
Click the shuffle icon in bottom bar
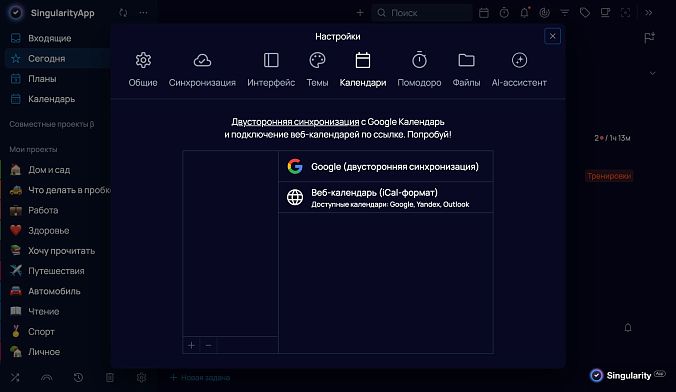[x=15, y=378]
